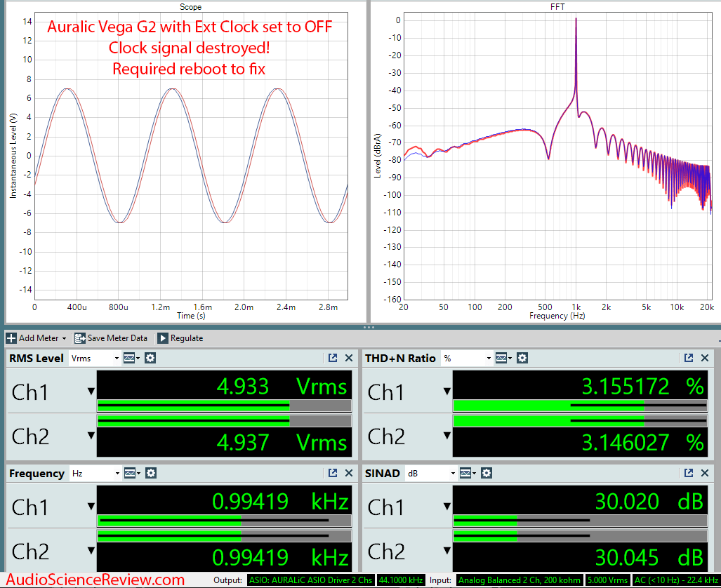This screenshot has width=721, height=588.
Task: Expand Ch2 options in Frequency meter
Action: (91, 550)
